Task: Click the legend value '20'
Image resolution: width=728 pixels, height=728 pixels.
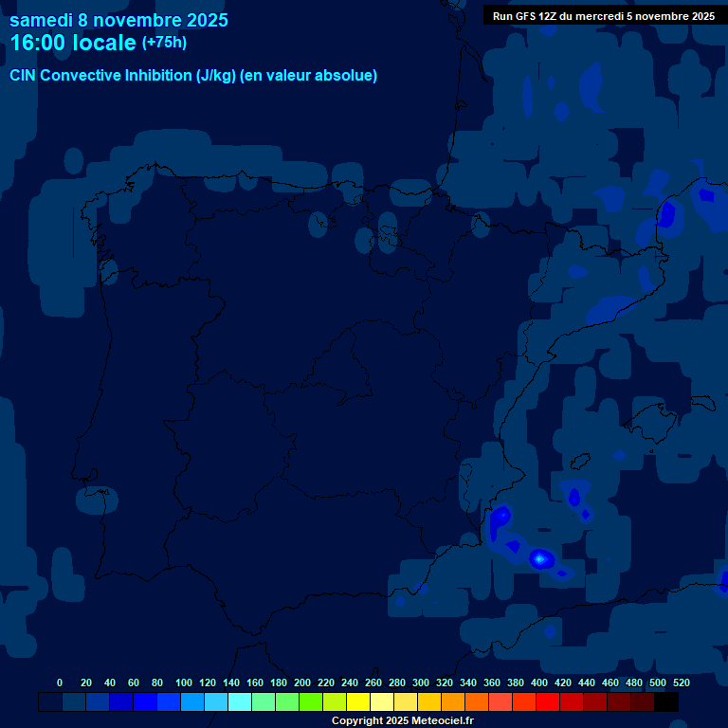Action: (x=86, y=682)
